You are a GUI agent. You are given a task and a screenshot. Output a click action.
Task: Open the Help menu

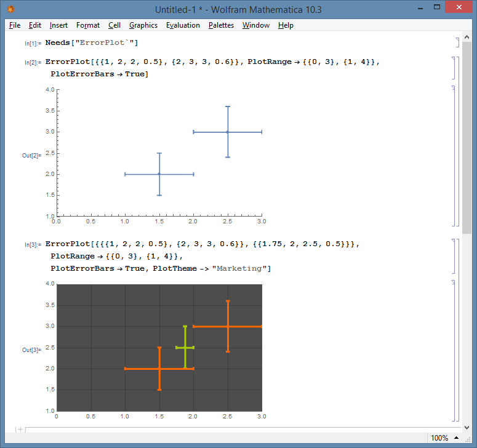pyautogui.click(x=286, y=25)
